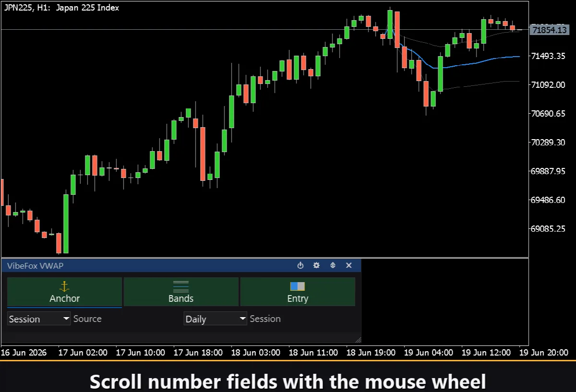Click the chart title "JPN225, H1: Japan 225 Index"

coord(62,8)
